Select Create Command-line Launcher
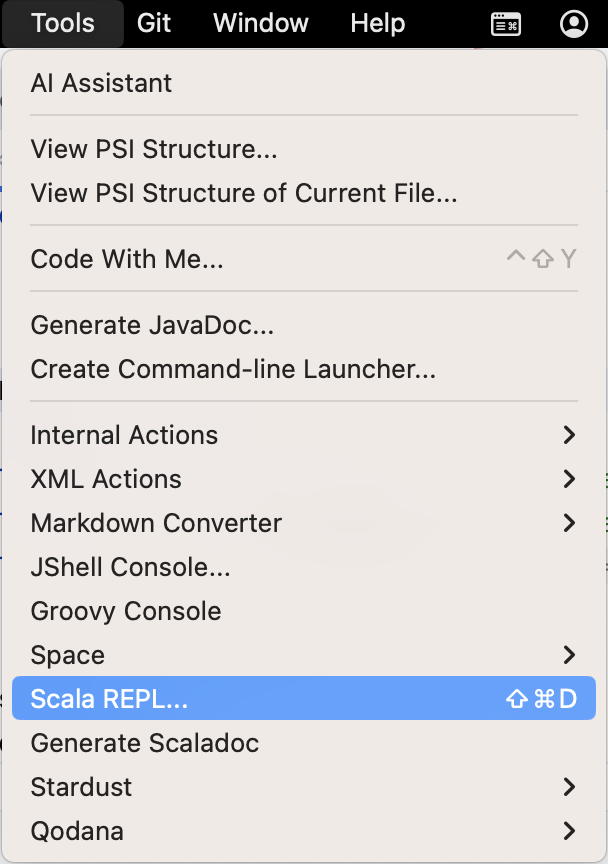The height and width of the screenshot is (864, 608). pos(232,368)
